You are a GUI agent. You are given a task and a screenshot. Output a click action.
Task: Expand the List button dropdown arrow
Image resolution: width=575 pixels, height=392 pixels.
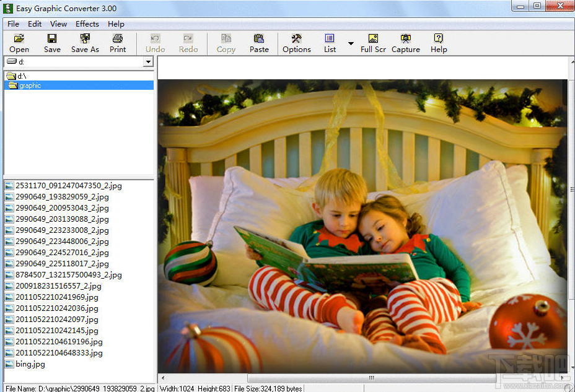point(350,43)
